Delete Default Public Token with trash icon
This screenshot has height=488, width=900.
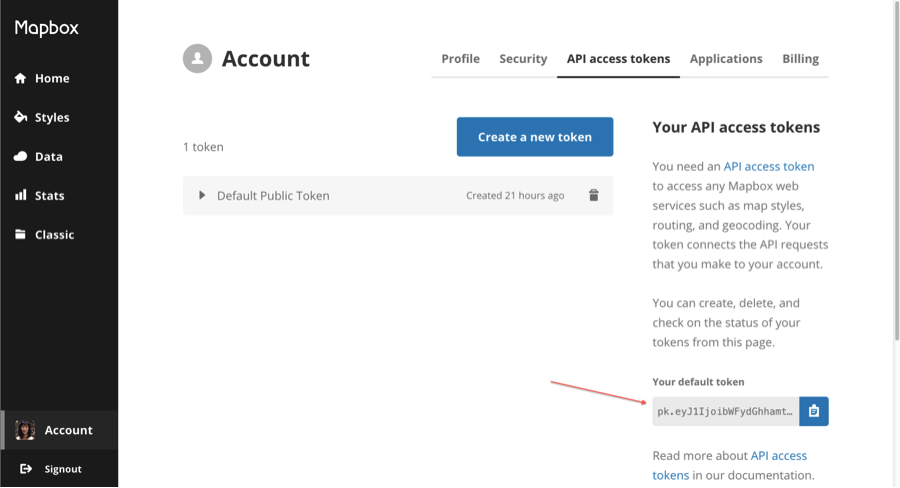(x=593, y=196)
